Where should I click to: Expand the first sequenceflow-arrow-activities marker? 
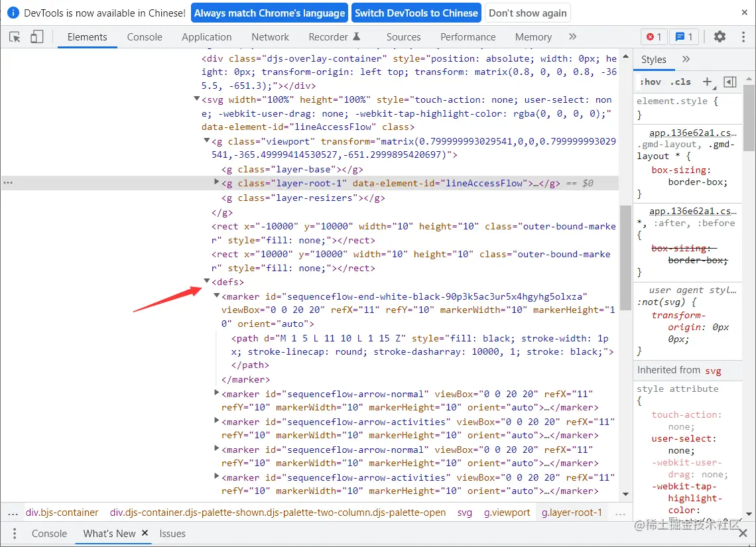(x=216, y=421)
